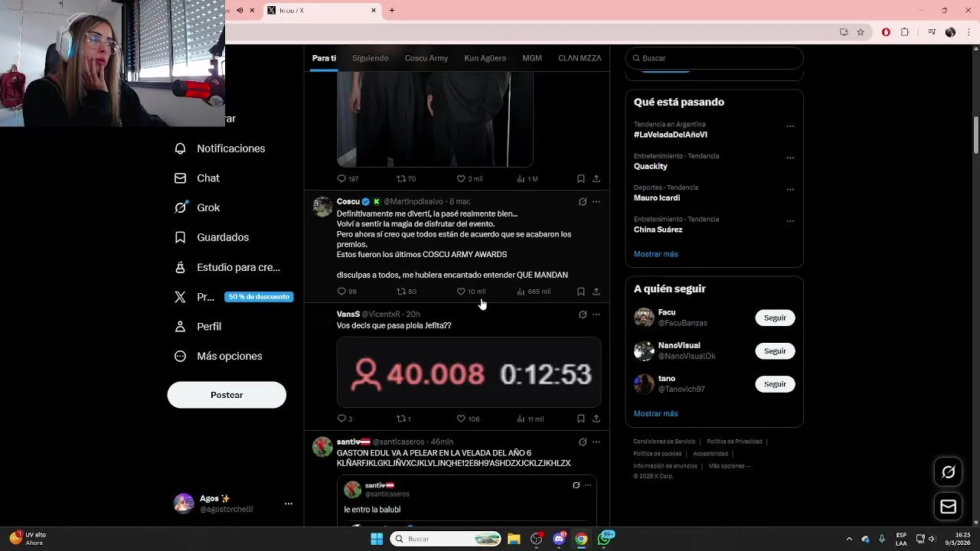Screen dimensions: 980x551
Task: Show hidden system tray icons
Action: tap(849, 539)
